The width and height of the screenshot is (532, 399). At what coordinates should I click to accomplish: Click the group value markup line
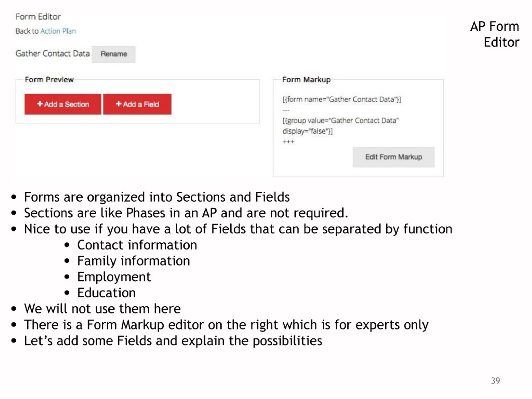click(341, 121)
